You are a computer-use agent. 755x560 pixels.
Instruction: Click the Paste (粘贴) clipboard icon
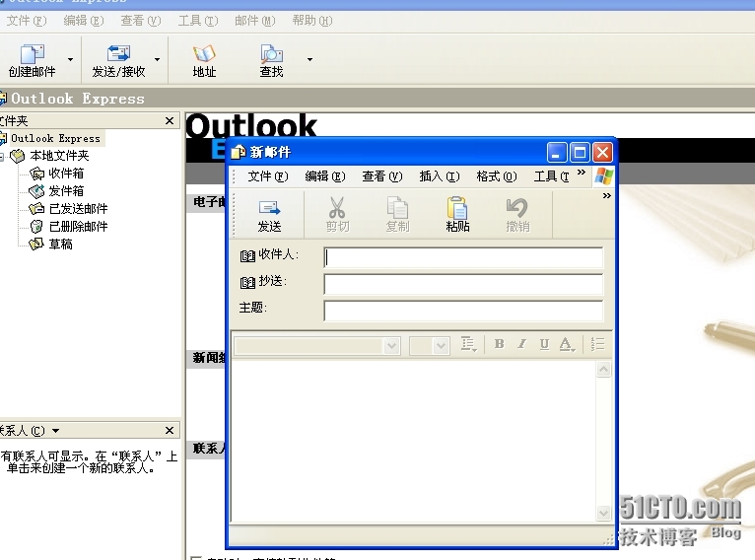click(457, 215)
